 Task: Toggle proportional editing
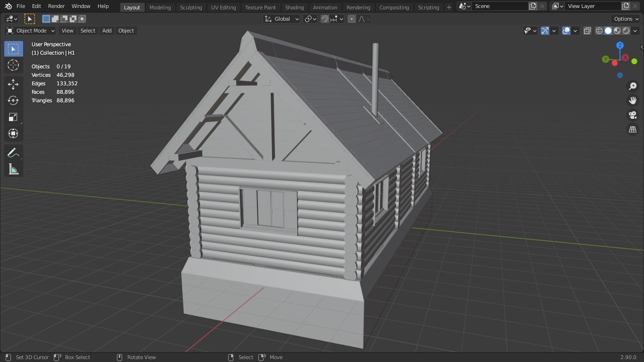[x=352, y=19]
